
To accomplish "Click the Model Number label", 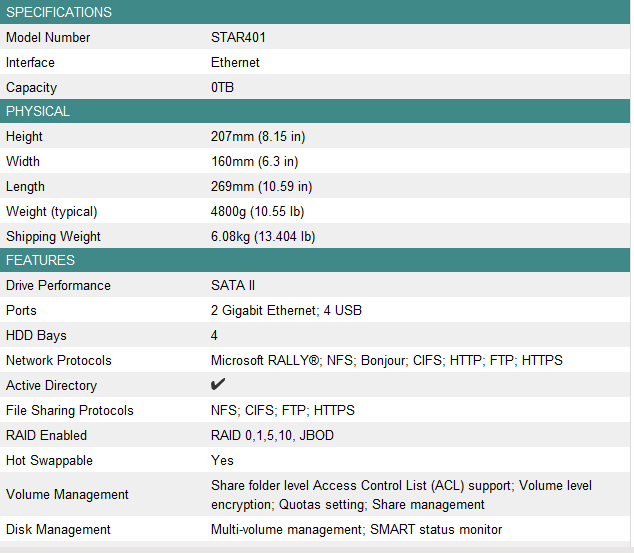I will pyautogui.click(x=48, y=38).
